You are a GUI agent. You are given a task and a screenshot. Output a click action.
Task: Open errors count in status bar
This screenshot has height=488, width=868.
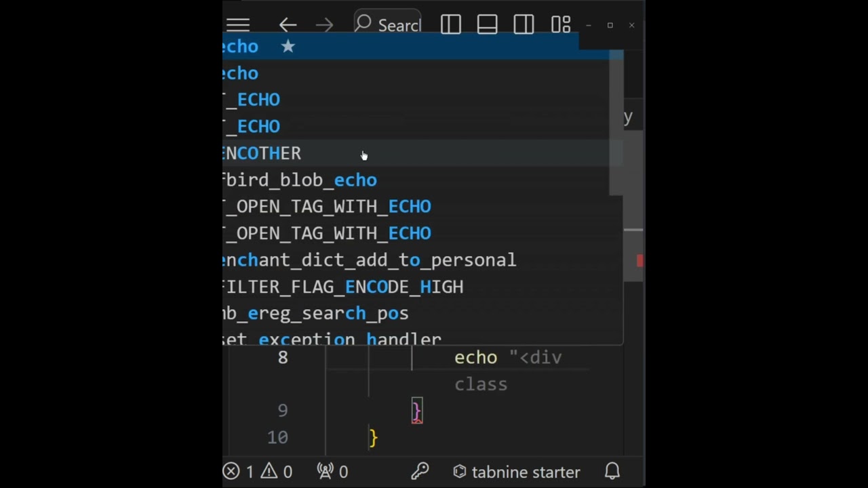point(239,472)
